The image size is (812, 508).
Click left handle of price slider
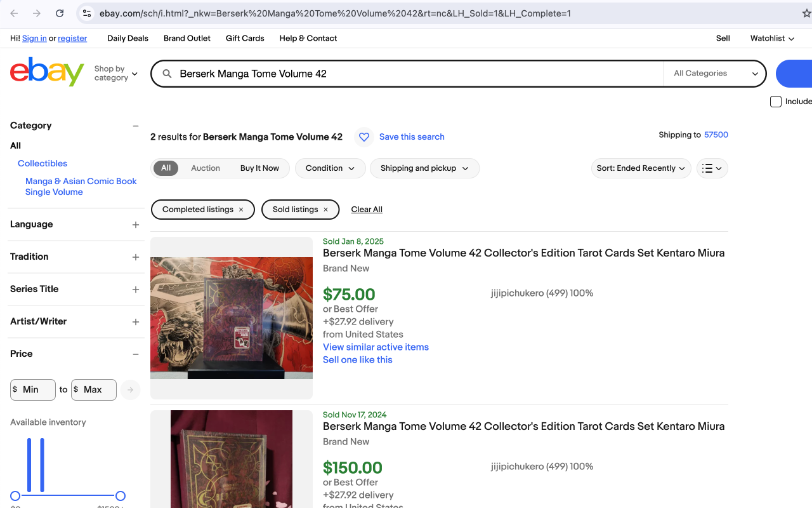pyautogui.click(x=15, y=496)
